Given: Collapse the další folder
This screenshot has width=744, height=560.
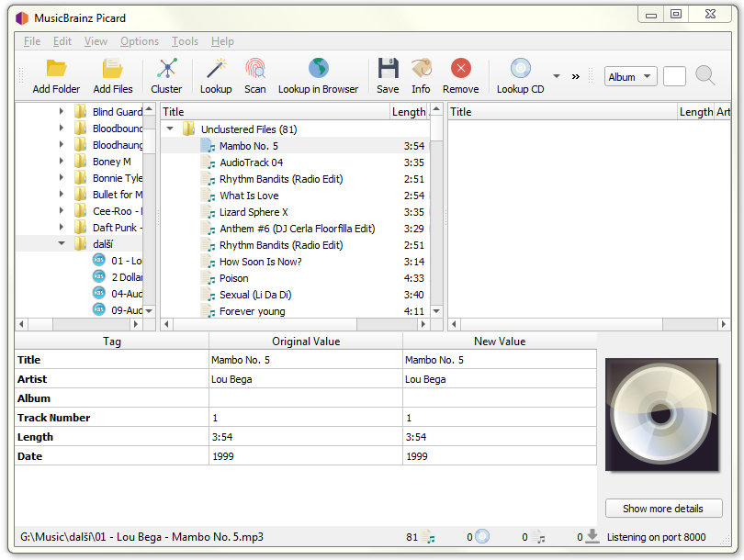Looking at the screenshot, I should pyautogui.click(x=62, y=243).
